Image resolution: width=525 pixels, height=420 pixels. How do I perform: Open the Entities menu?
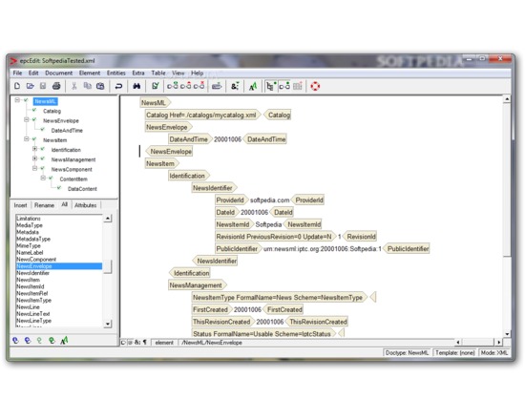[115, 73]
